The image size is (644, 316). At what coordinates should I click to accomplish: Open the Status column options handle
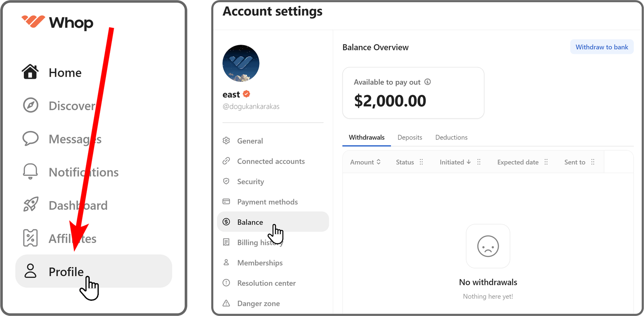(x=421, y=162)
